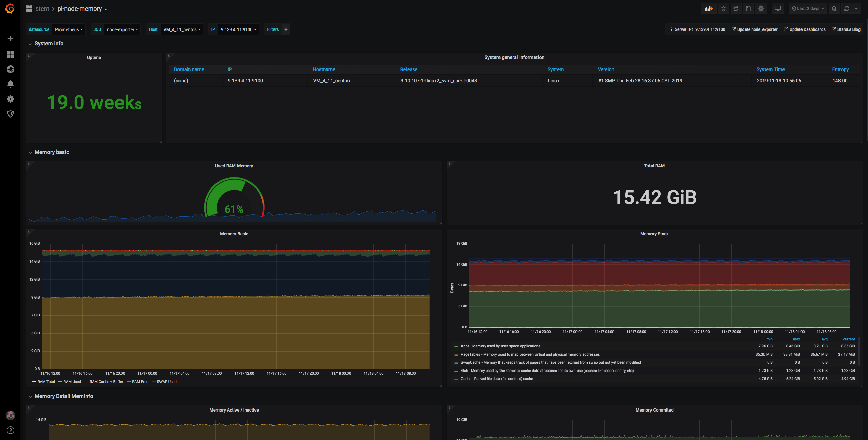
Task: Click the Apps series color swatch in legend
Action: tap(456, 346)
